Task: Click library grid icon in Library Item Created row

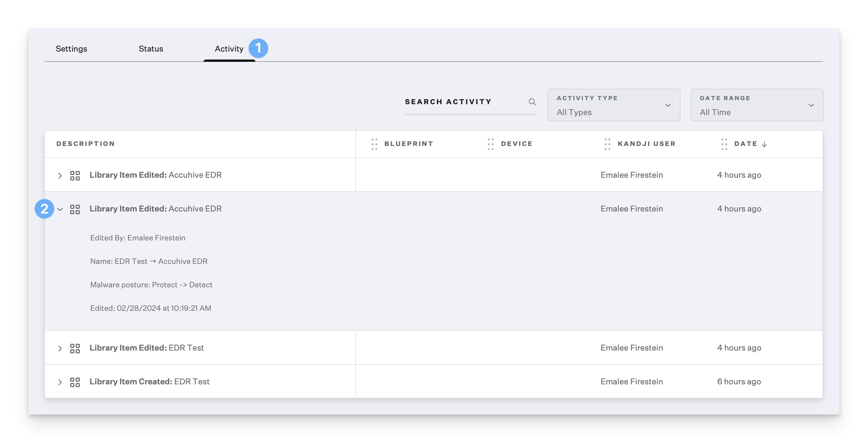Action: click(75, 382)
